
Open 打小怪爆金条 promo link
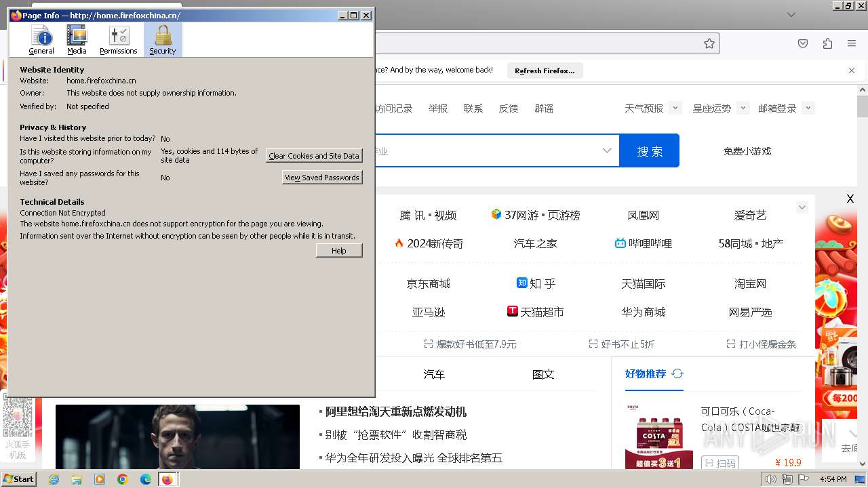761,344
